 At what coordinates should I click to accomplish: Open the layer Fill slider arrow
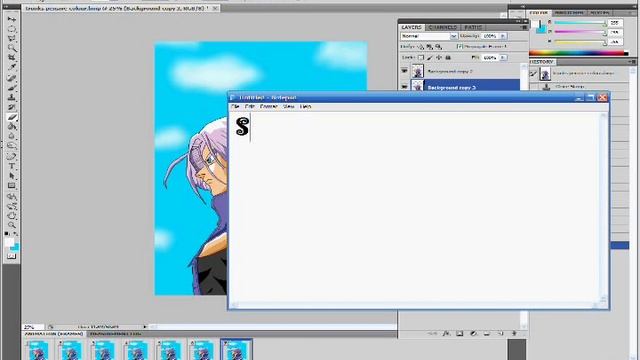503,58
